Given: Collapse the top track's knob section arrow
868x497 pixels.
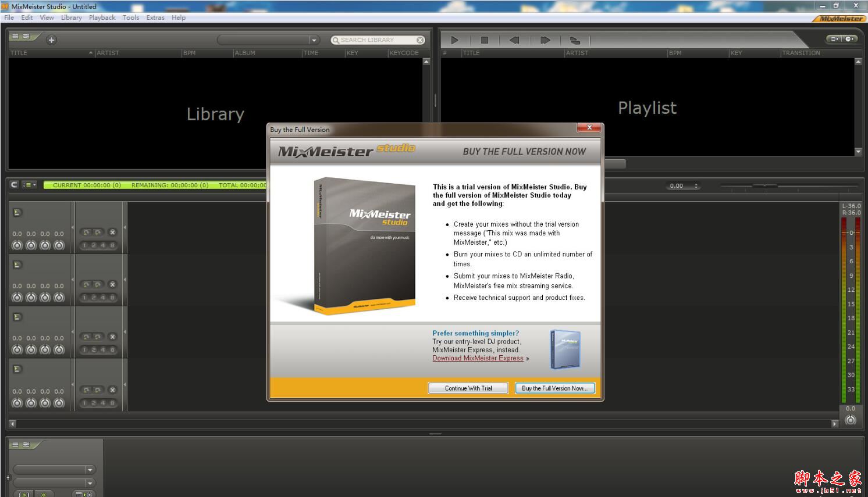Looking at the screenshot, I should point(73,227).
